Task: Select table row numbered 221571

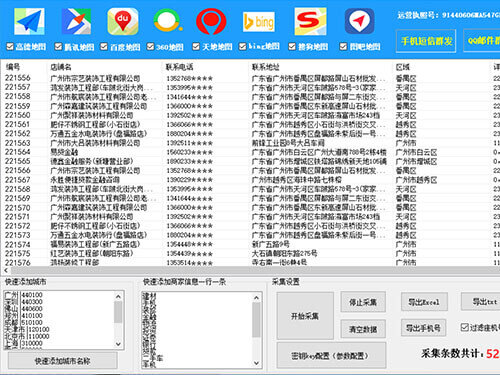Action: click(x=250, y=217)
